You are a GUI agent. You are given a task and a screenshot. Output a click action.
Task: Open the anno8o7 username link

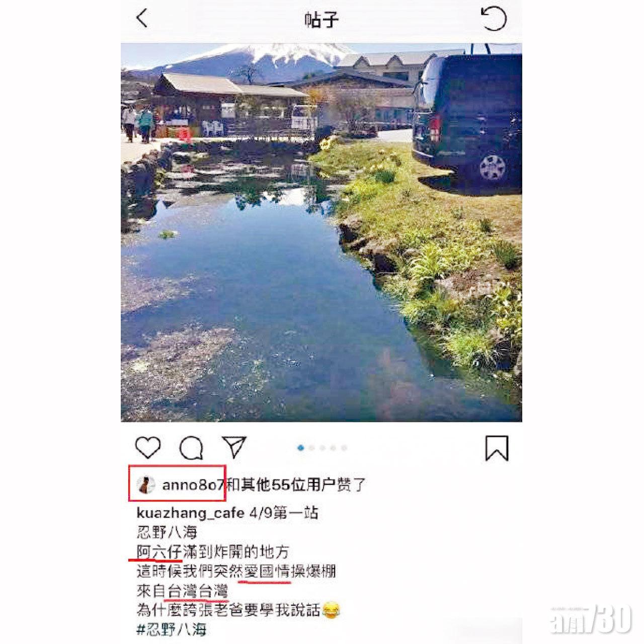point(192,485)
